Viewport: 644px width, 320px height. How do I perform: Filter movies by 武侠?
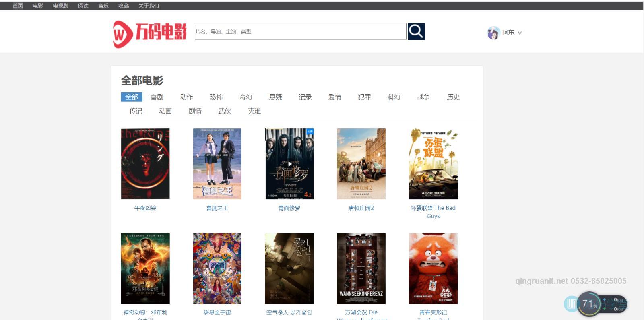(225, 111)
